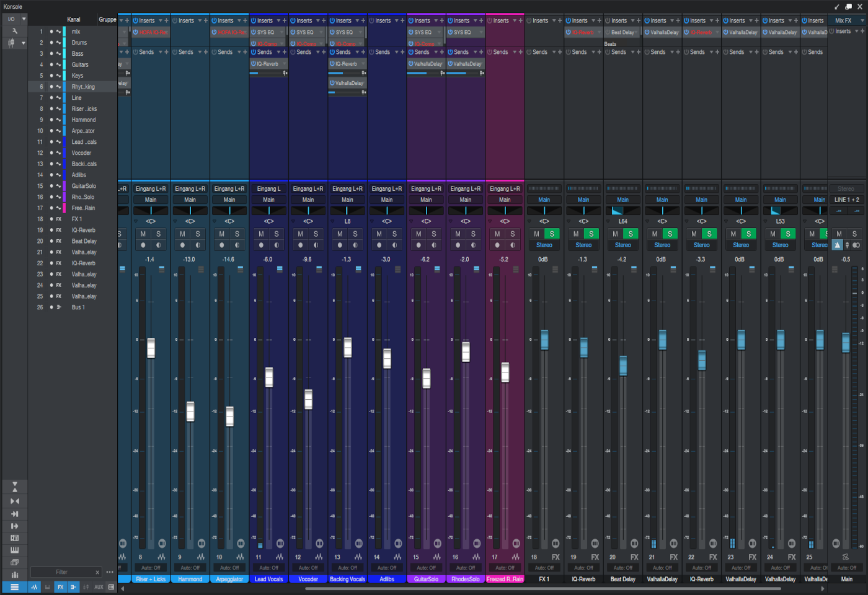This screenshot has width=868, height=595.
Task: Click the narrow/wide channel arrows icon
Action: pos(14,501)
